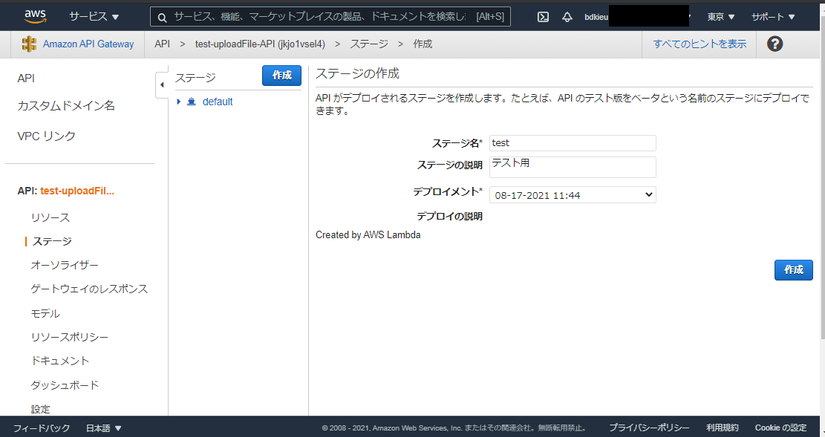Open ゲートウェイのレスポンス page

tap(89, 289)
